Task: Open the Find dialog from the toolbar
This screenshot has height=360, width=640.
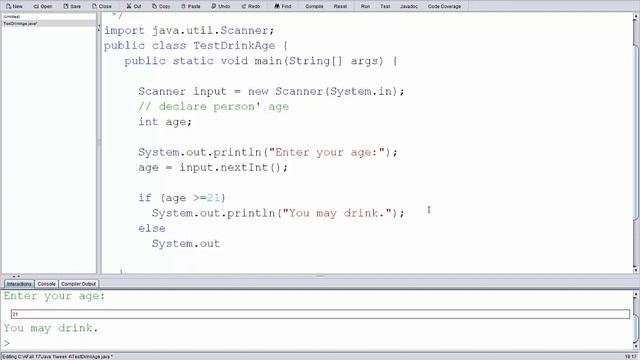Action: coord(283,6)
